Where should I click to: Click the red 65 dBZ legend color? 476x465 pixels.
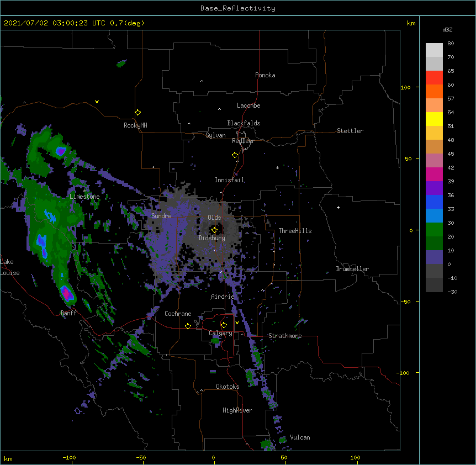point(434,77)
